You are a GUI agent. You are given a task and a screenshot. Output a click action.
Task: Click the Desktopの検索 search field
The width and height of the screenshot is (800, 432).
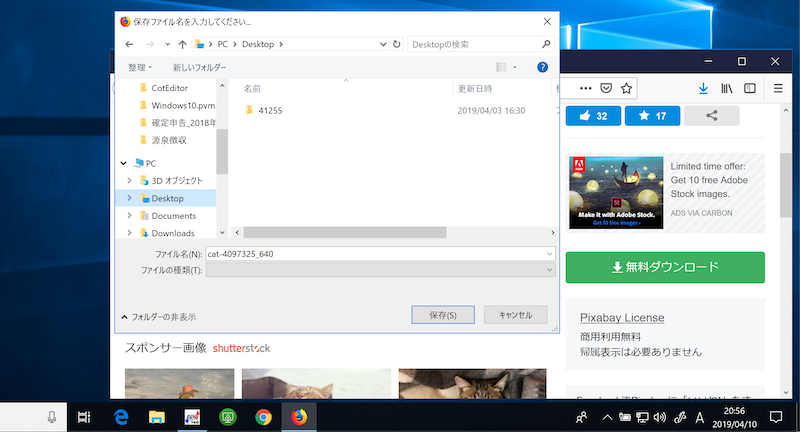(x=472, y=44)
